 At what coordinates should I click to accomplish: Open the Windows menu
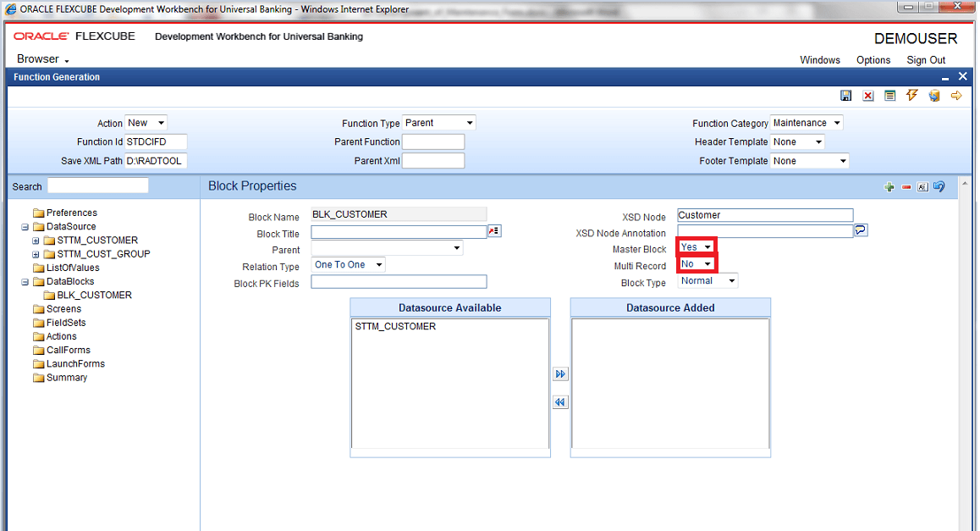(820, 60)
